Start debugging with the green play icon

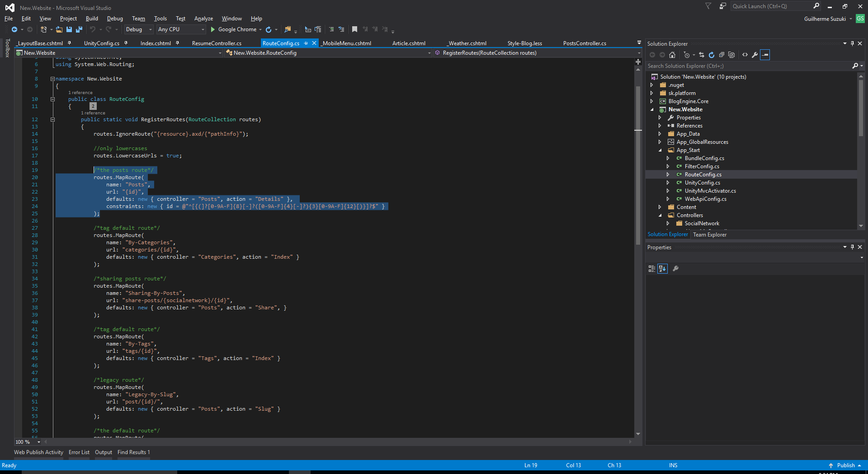[212, 29]
